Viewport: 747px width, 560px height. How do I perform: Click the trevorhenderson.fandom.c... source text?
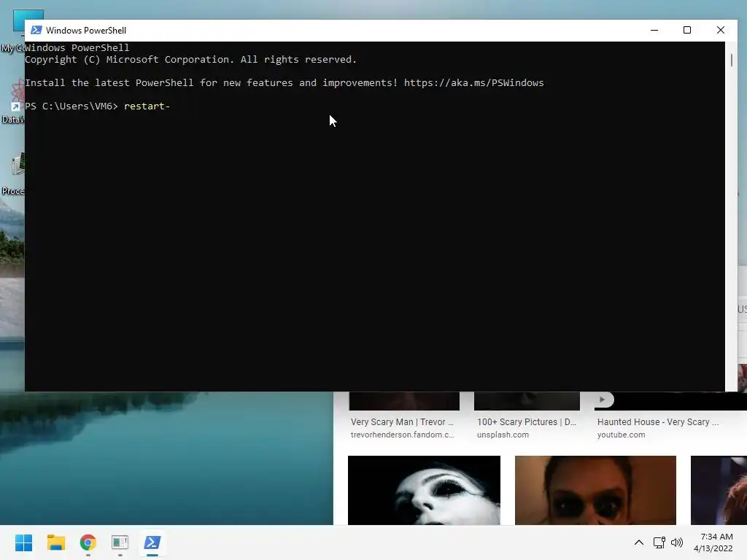[402, 435]
